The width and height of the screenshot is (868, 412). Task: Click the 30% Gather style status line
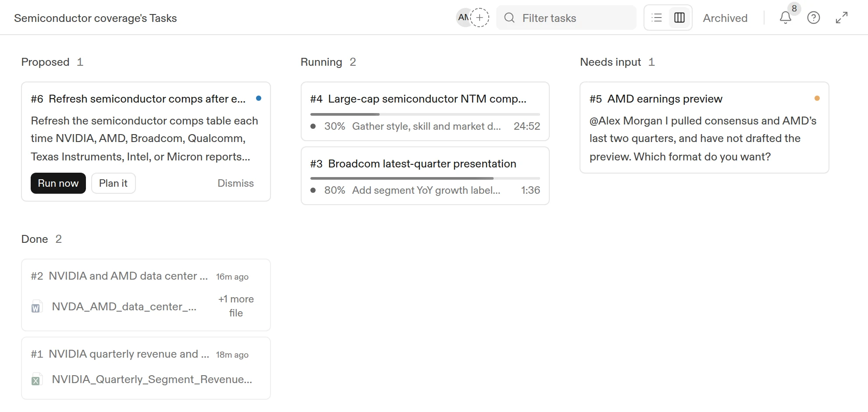pos(413,126)
